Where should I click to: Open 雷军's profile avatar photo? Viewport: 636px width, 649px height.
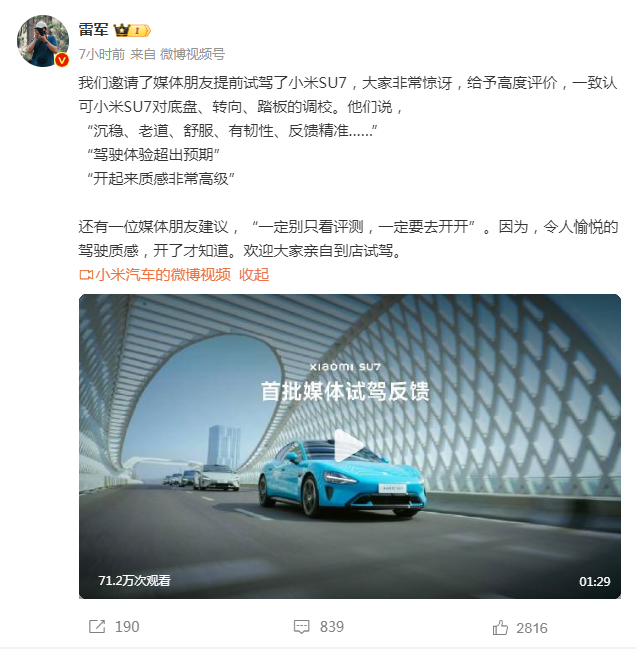coord(43,41)
